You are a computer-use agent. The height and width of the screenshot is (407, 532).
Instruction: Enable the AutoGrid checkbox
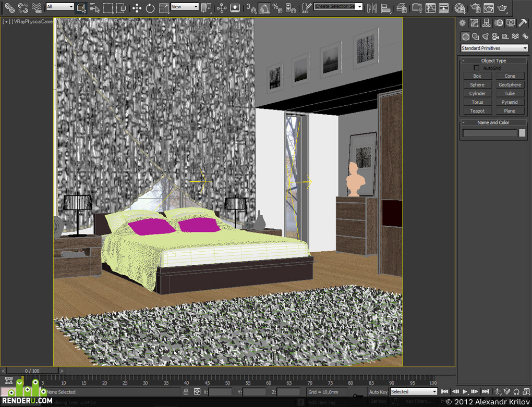click(x=476, y=68)
